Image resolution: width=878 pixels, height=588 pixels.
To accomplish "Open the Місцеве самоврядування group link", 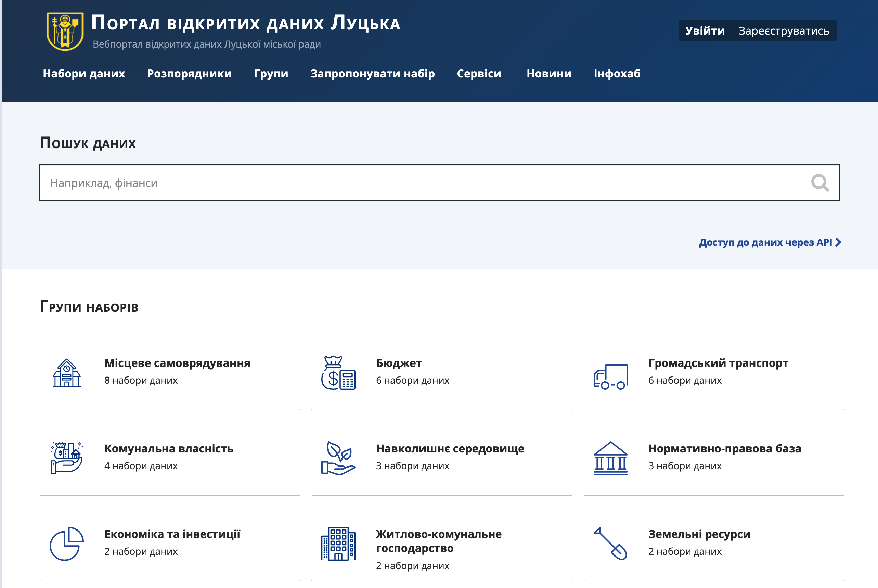I will point(177,363).
